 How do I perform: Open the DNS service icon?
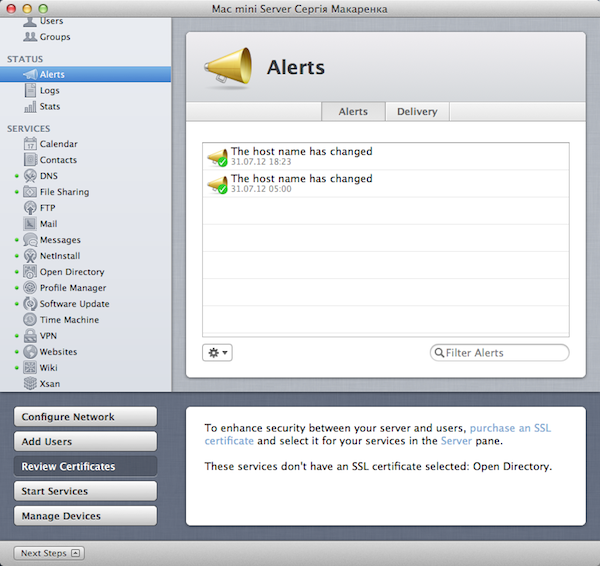(30, 176)
